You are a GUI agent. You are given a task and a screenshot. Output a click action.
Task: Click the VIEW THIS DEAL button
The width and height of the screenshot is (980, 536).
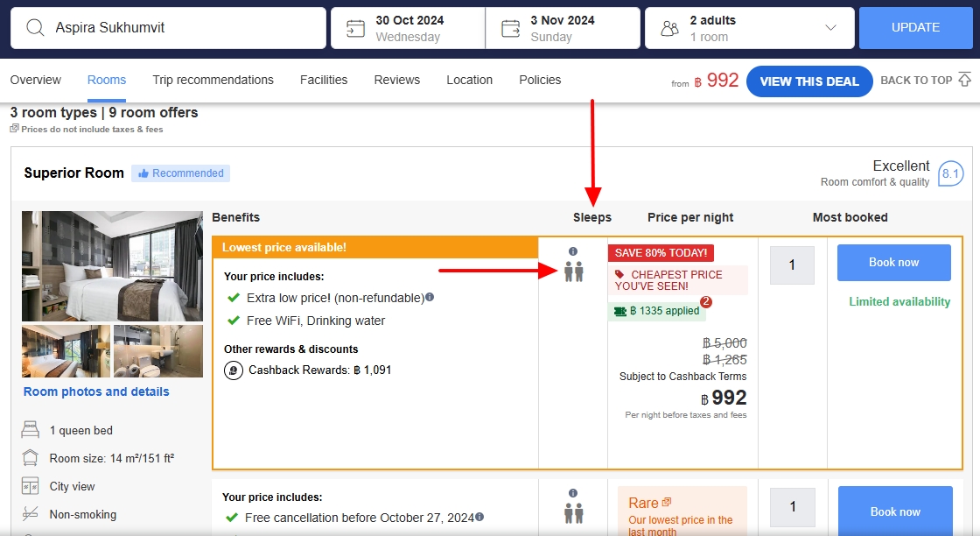point(809,81)
